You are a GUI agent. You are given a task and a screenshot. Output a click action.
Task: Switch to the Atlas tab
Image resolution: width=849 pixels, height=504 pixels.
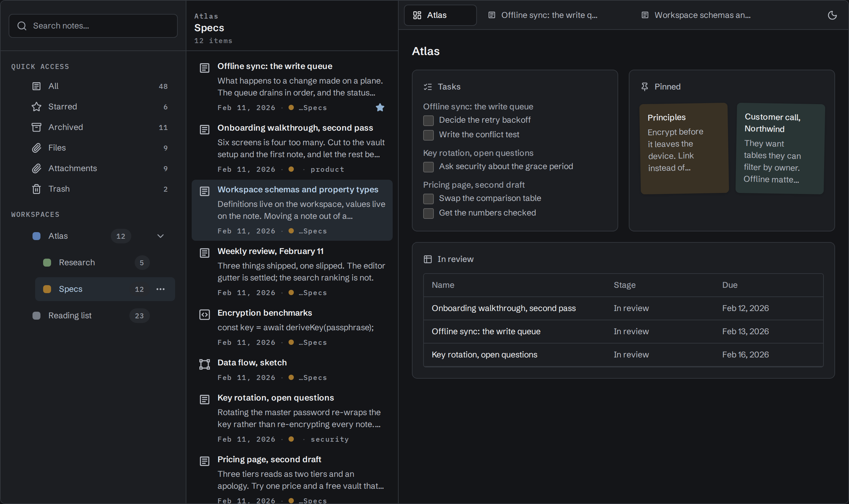440,15
